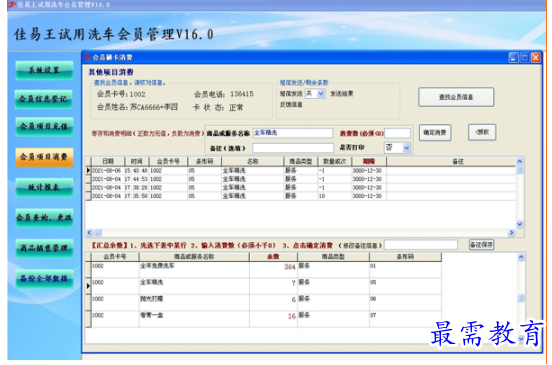Focus the 商品或服务名称 input field
The height and width of the screenshot is (365, 552).
292,133
